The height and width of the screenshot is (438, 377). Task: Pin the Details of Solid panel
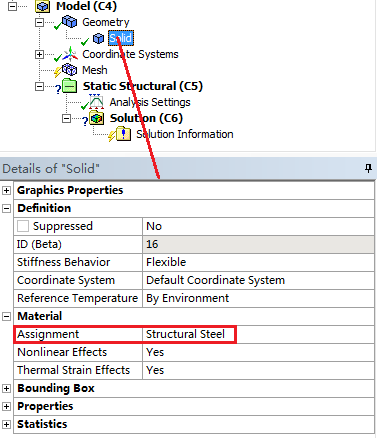coord(368,168)
